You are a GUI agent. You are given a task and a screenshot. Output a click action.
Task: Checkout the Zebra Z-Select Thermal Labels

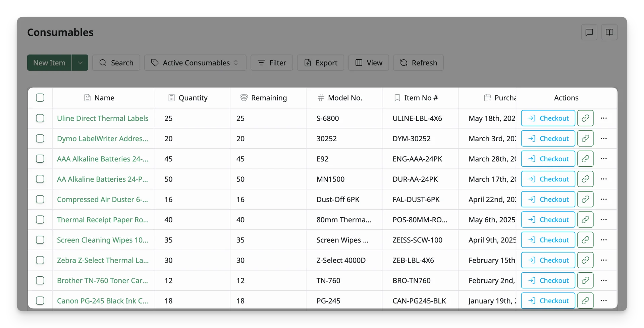(x=548, y=260)
